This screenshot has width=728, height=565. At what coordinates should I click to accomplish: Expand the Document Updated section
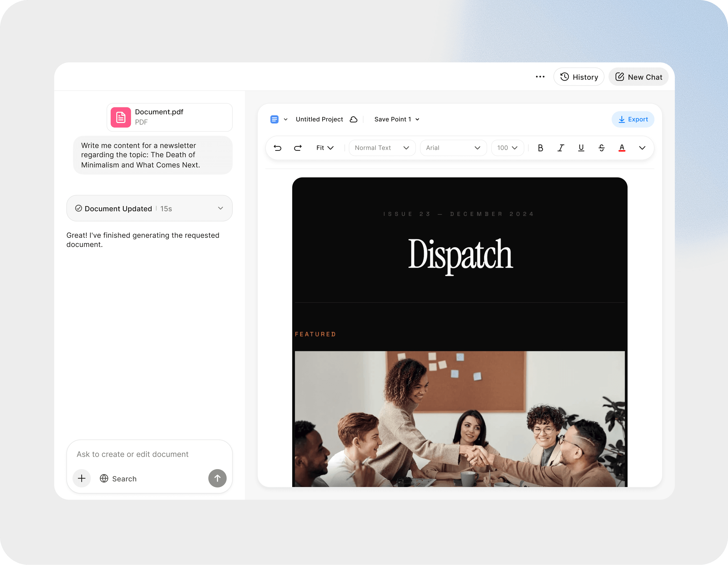[x=220, y=208]
